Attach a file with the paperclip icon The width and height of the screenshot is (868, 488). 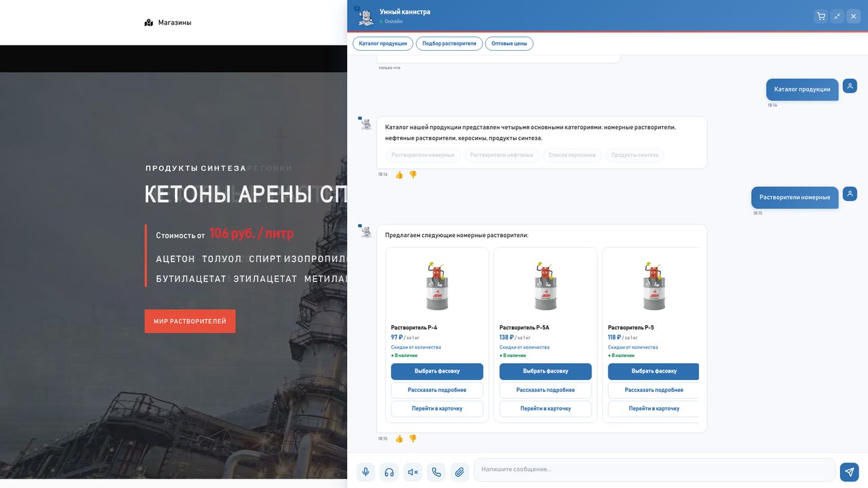459,472
